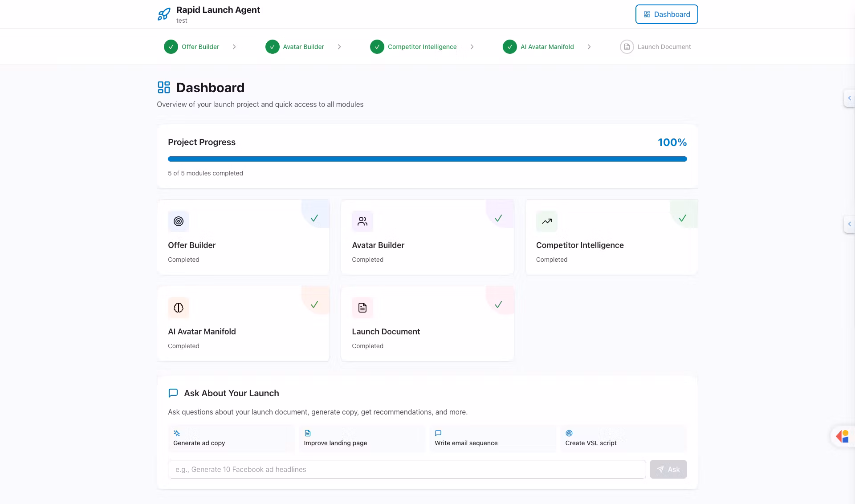Click the AI Avatar Manifold step checkmark
Screen dimensions: 855x504
point(510,47)
